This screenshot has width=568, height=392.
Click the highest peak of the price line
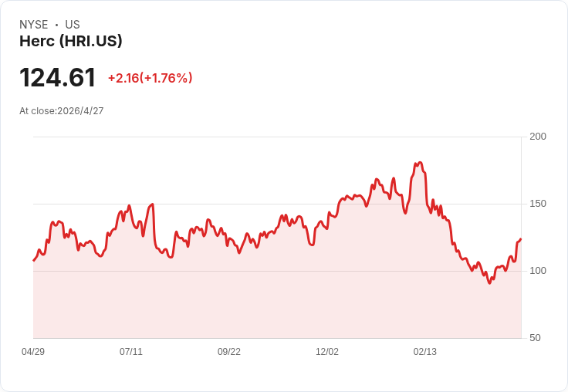coord(419,163)
